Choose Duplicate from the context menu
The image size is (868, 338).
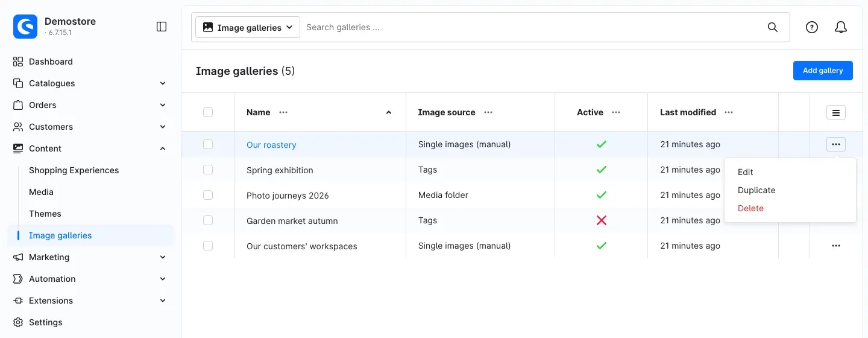tap(756, 190)
